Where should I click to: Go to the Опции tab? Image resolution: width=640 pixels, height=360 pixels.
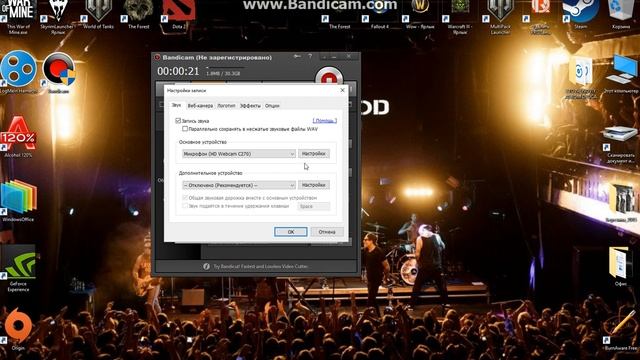272,106
